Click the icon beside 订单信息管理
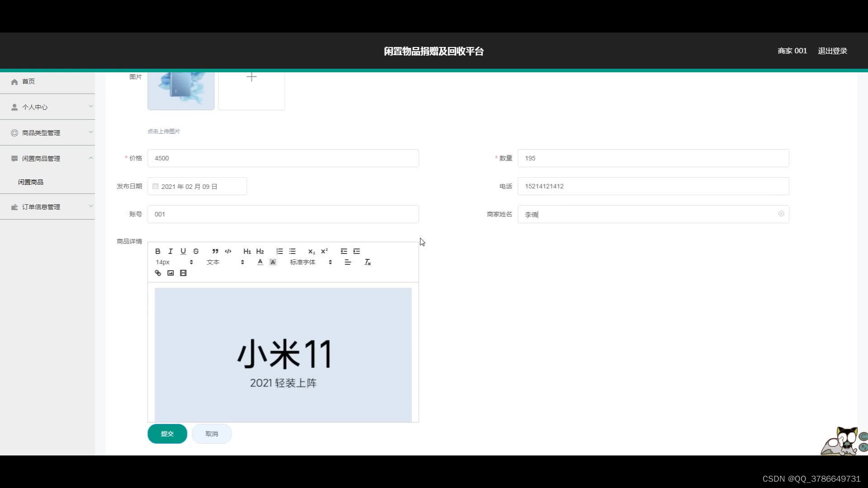This screenshot has width=868, height=488. click(14, 207)
